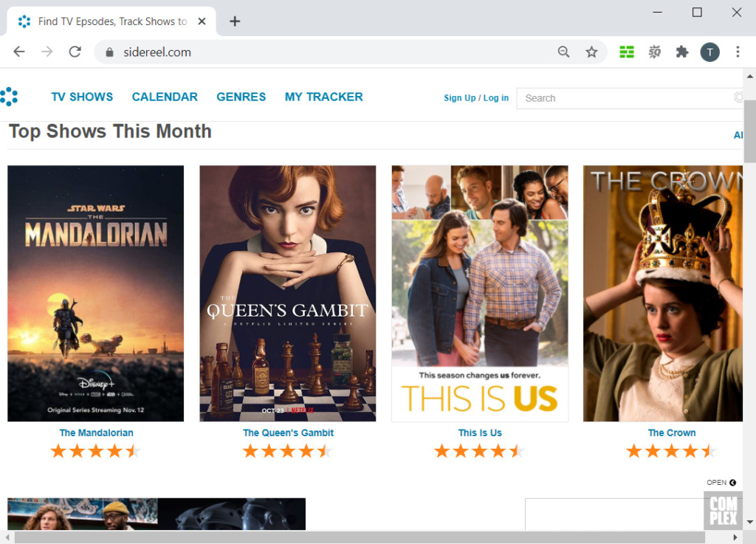Click scroll left arrow on horizontal scrollbar
Screen dimensions: 756x544
(7, 537)
